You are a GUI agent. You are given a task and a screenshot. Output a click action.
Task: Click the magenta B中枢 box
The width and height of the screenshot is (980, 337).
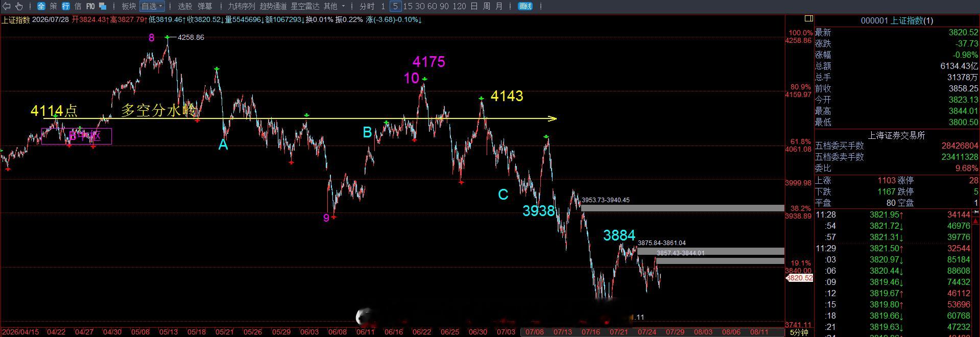pos(77,136)
